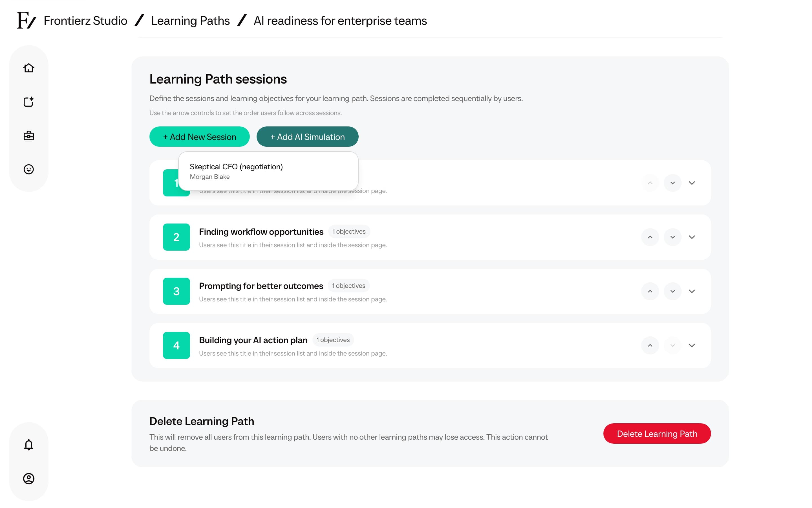
Task: Click Delete Learning Path section heading
Action: pyautogui.click(x=202, y=421)
